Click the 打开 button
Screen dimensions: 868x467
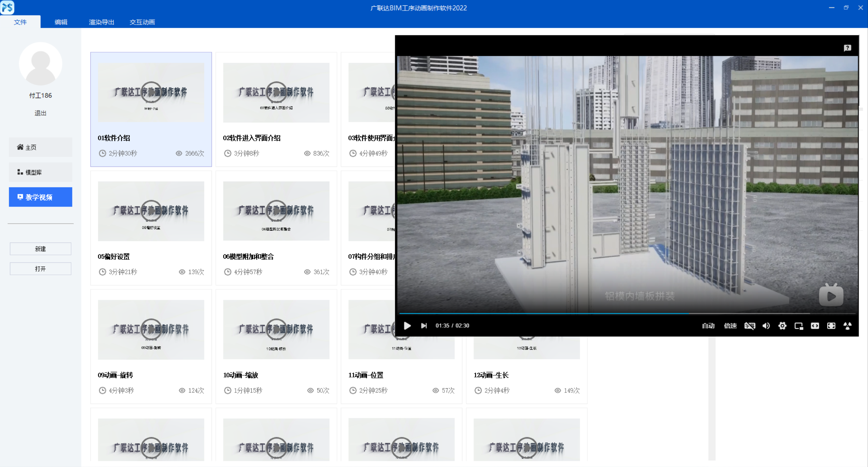[x=40, y=269]
